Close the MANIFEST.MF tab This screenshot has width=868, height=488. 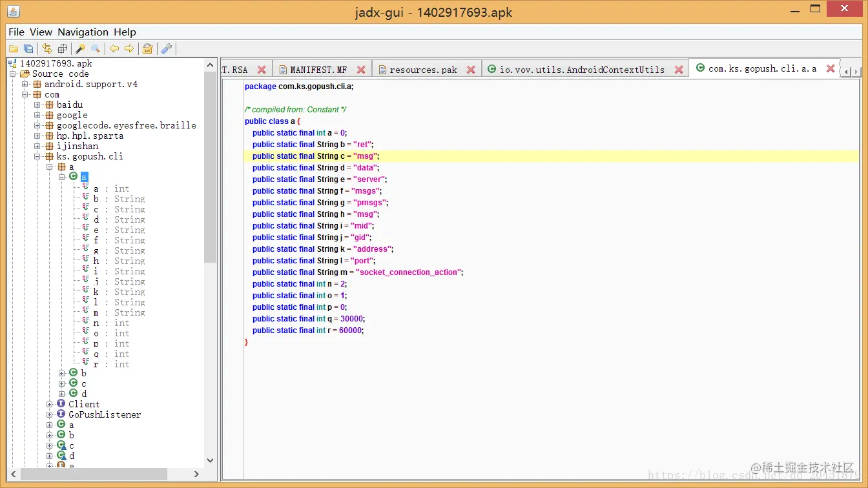(361, 70)
